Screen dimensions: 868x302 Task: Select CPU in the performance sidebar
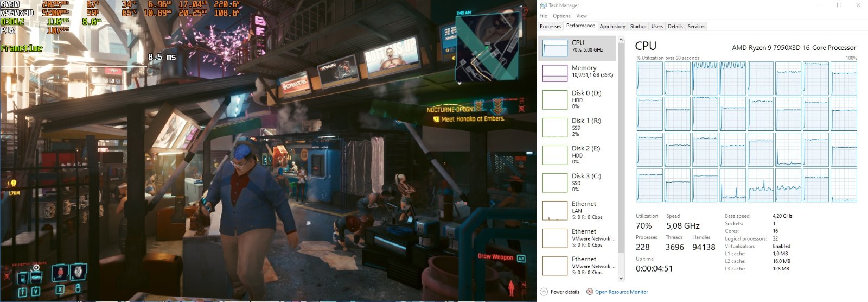(x=577, y=48)
